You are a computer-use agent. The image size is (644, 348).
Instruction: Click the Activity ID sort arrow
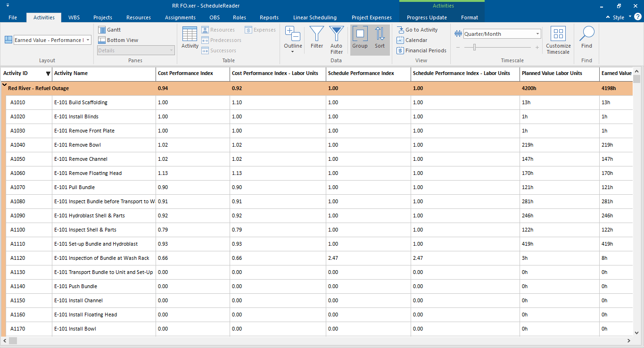[x=48, y=74]
